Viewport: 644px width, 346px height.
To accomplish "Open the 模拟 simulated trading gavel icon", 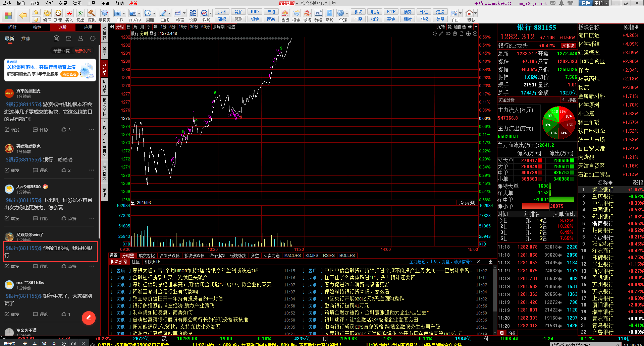I will click(x=91, y=13).
